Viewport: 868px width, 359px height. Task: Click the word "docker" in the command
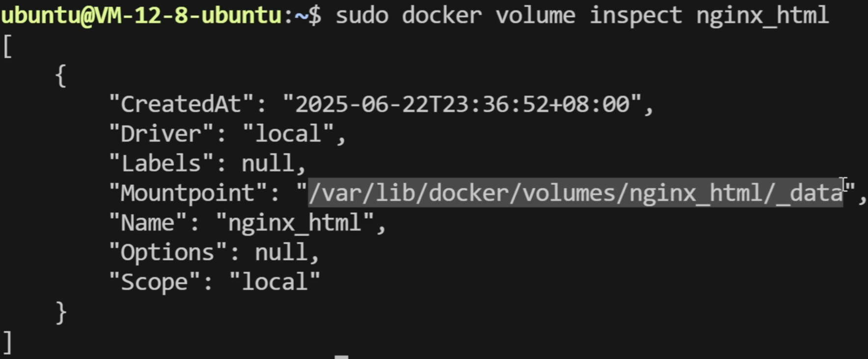pyautogui.click(x=442, y=15)
